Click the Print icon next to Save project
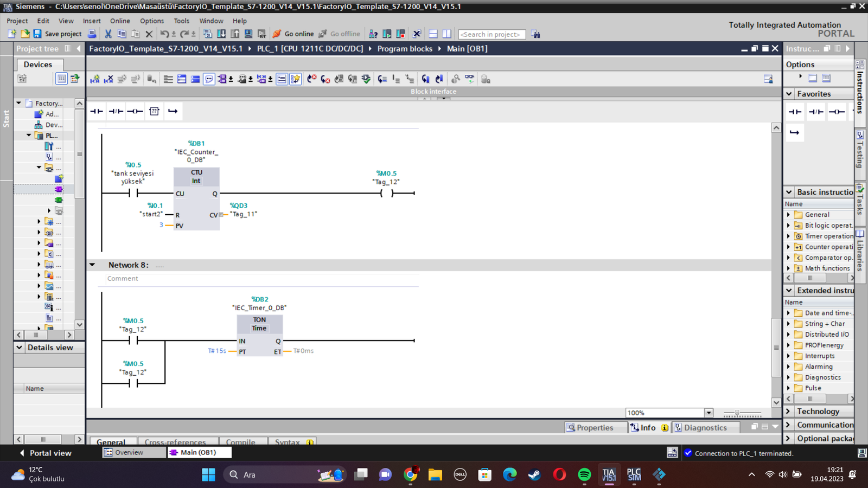 pos(92,34)
